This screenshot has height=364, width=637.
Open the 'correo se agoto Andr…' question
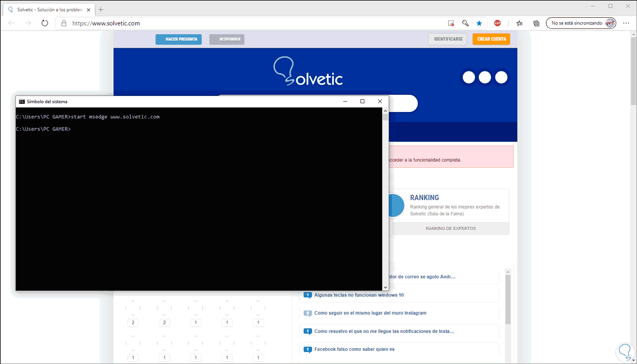[422, 277]
